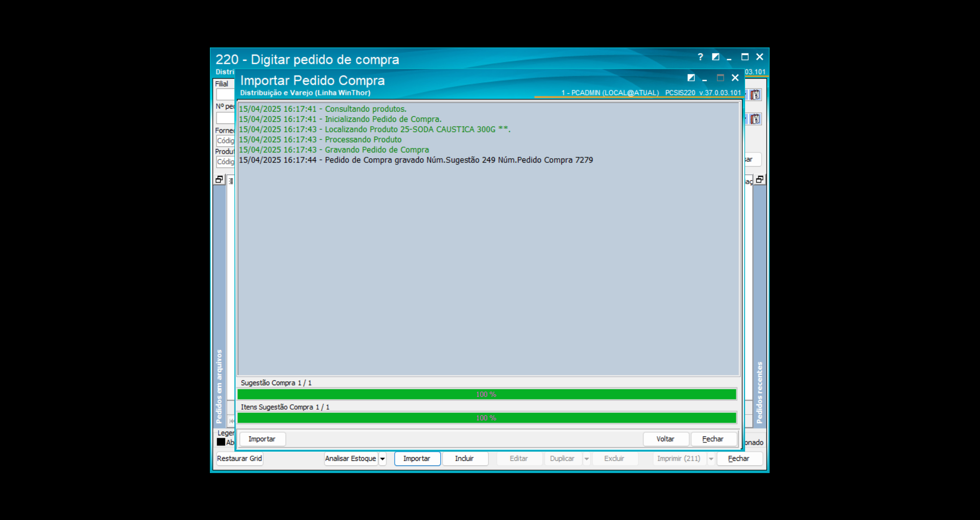
Task: Click 'v.37.0.03.101' version text in dialog header
Action: click(720, 93)
